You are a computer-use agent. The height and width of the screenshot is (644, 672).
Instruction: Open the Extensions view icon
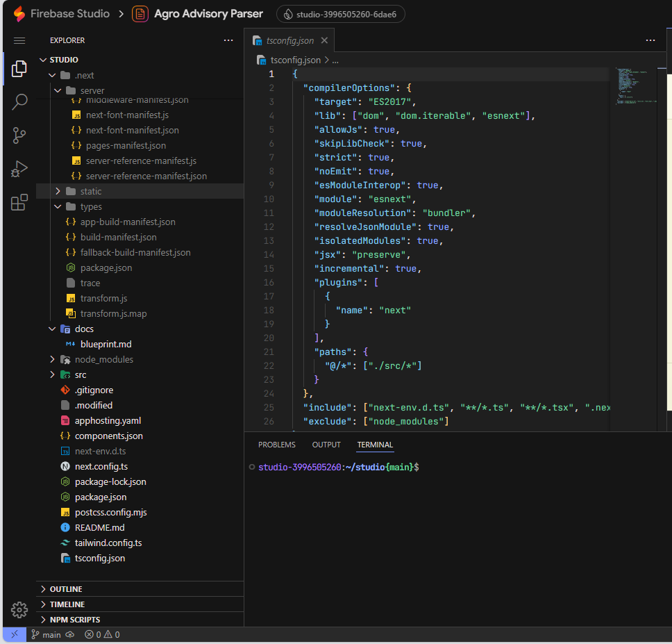(19, 202)
